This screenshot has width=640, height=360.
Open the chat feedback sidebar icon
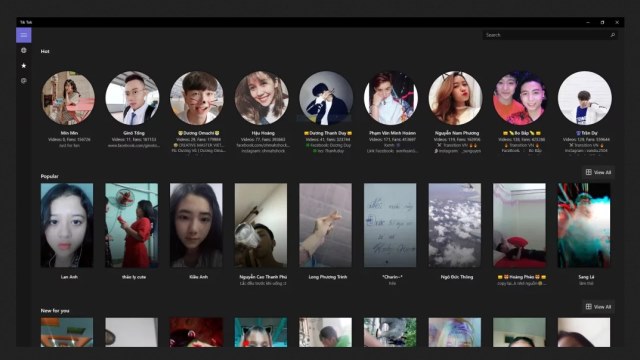pos(24,81)
